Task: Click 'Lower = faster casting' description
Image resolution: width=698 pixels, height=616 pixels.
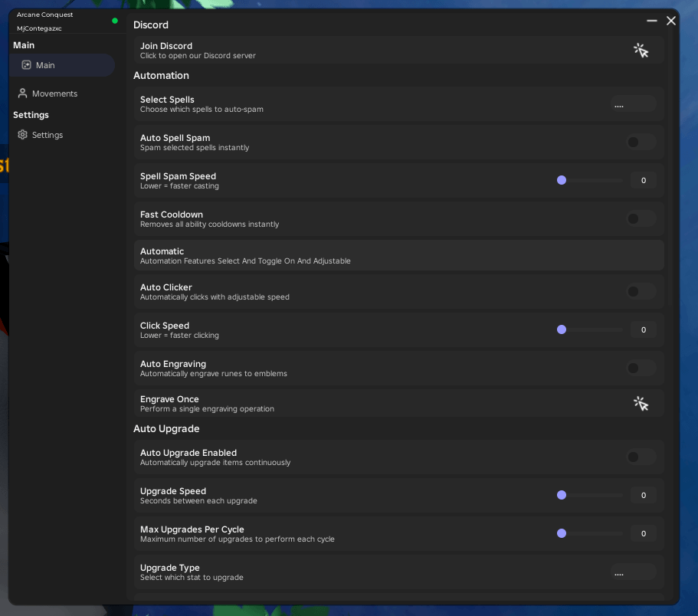Action: tap(179, 186)
